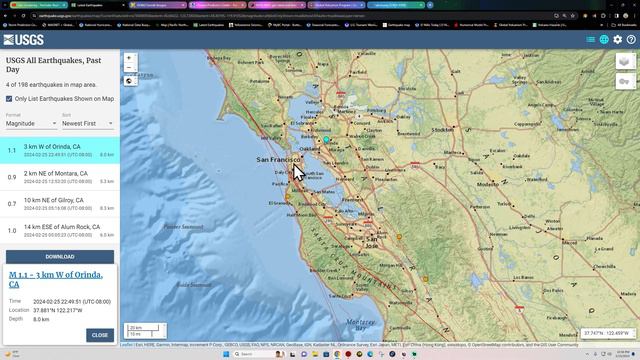Click the zoom-to-world globe map control
Screen dimensions: 640x360
click(130, 81)
